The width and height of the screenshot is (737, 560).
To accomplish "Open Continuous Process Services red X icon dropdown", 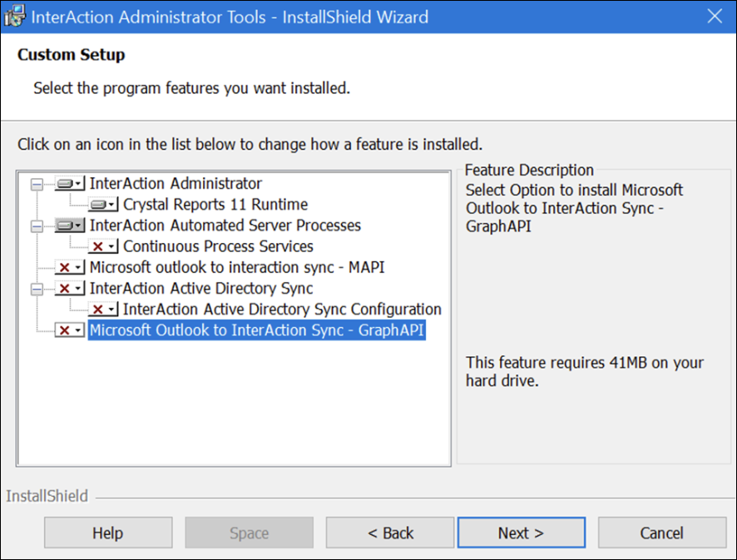I will 103,246.
